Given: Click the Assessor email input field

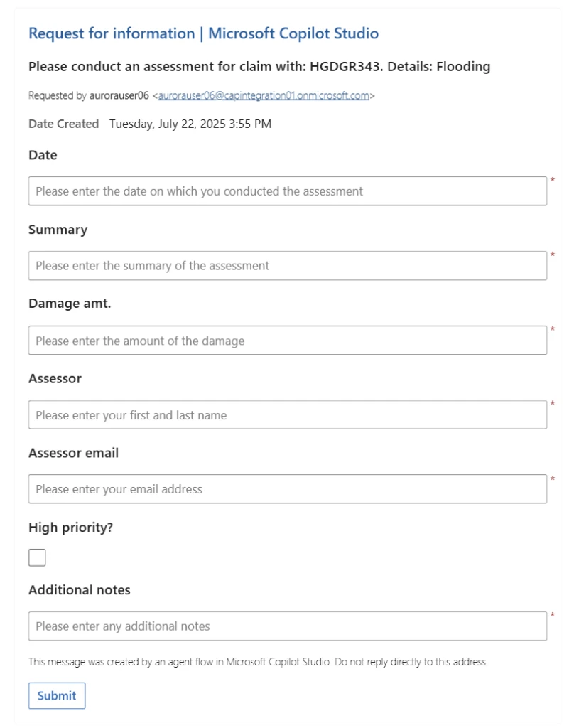Looking at the screenshot, I should click(x=287, y=488).
